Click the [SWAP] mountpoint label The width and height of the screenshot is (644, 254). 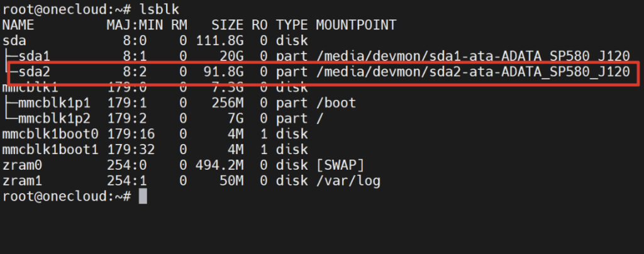[339, 165]
